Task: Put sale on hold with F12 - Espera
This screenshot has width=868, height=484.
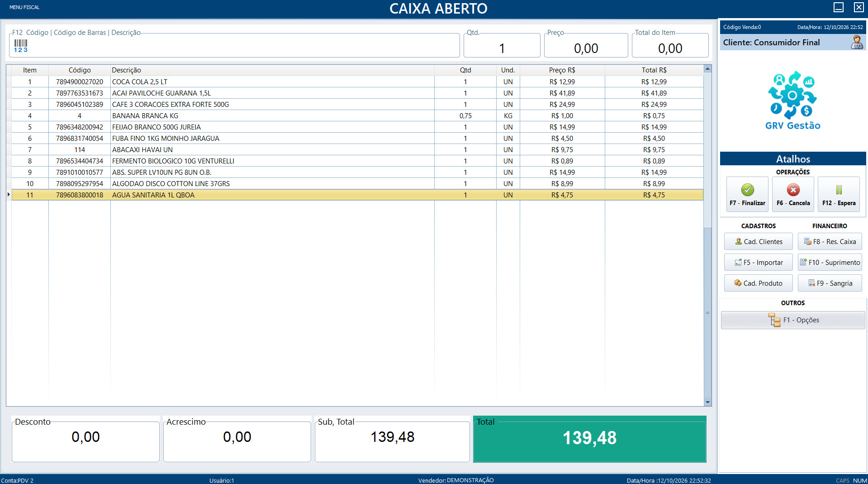Action: pyautogui.click(x=839, y=194)
